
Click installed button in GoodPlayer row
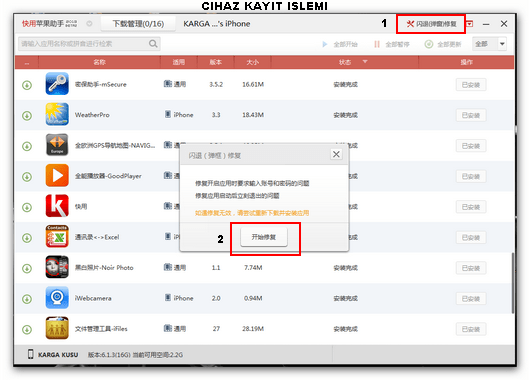coord(471,176)
